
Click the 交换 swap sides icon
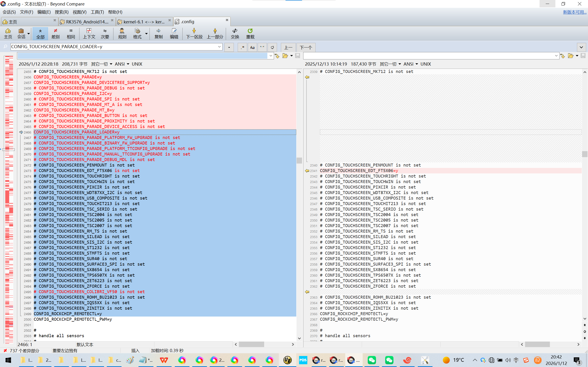click(x=235, y=33)
